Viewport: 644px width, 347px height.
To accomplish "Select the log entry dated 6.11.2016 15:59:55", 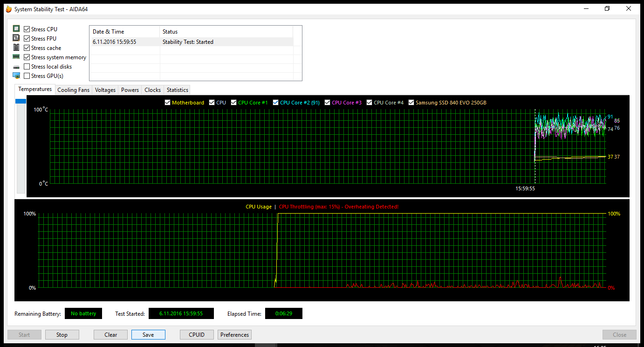I will point(192,42).
